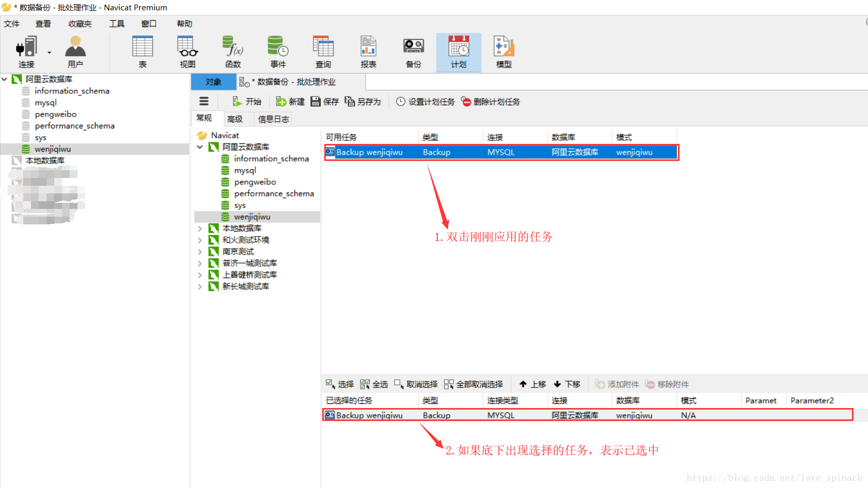This screenshot has width=868, height=488.
Task: Select Navicat root node in job tree
Action: click(x=225, y=135)
